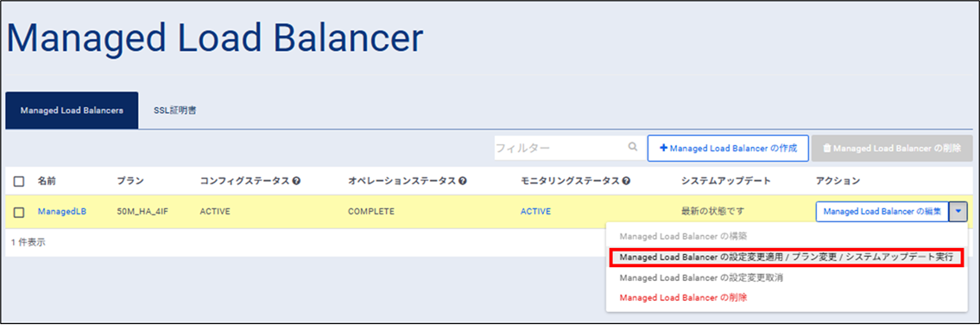980x325 pixels.
Task: Click Managed Load Balancer の編集 button
Action: click(x=882, y=212)
